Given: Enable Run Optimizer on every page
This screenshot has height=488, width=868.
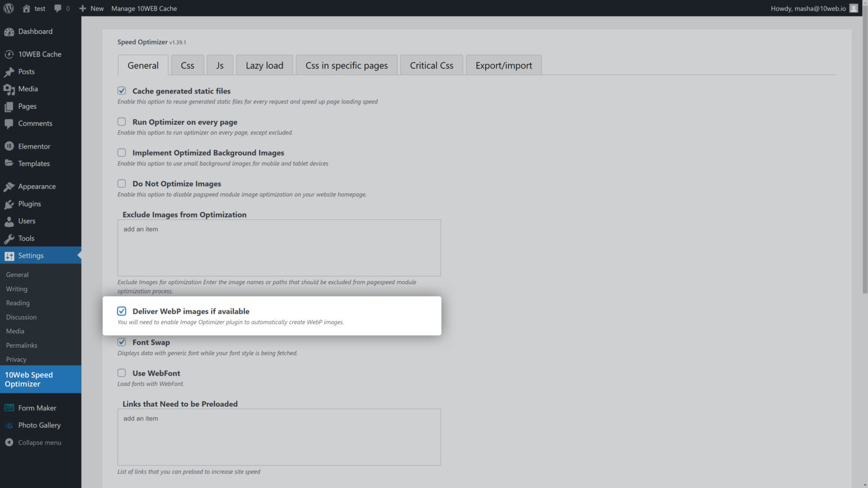Looking at the screenshot, I should tap(121, 121).
